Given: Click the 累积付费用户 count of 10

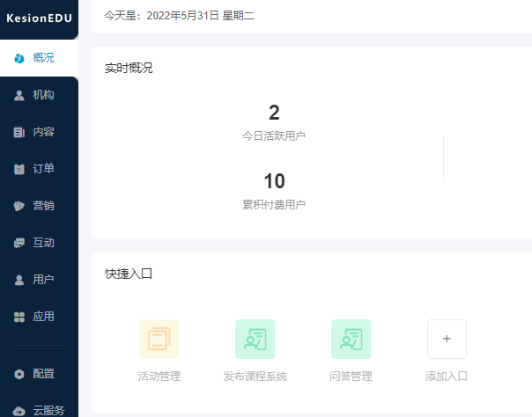Looking at the screenshot, I should click(x=274, y=181).
